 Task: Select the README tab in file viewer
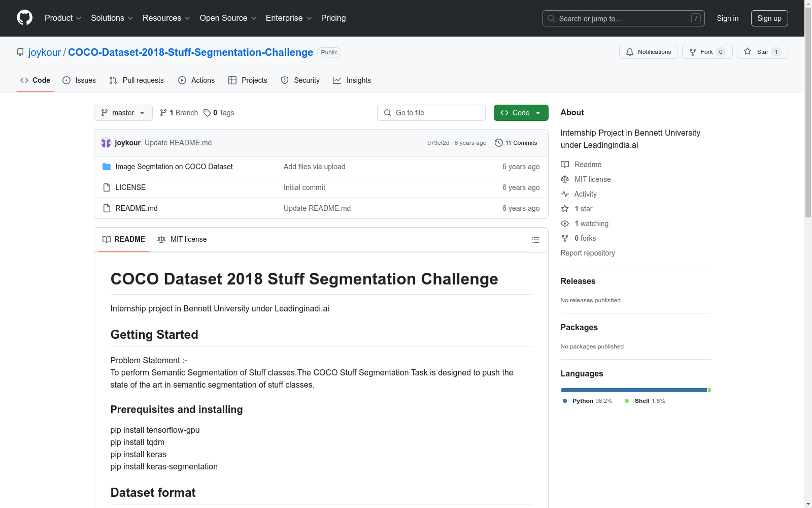[x=124, y=239]
